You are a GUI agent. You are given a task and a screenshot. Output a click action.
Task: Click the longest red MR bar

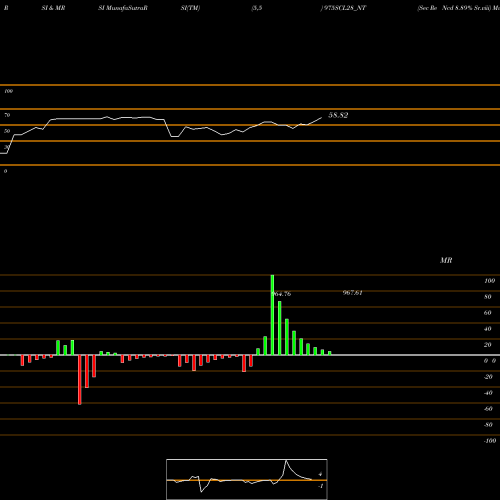point(80,380)
